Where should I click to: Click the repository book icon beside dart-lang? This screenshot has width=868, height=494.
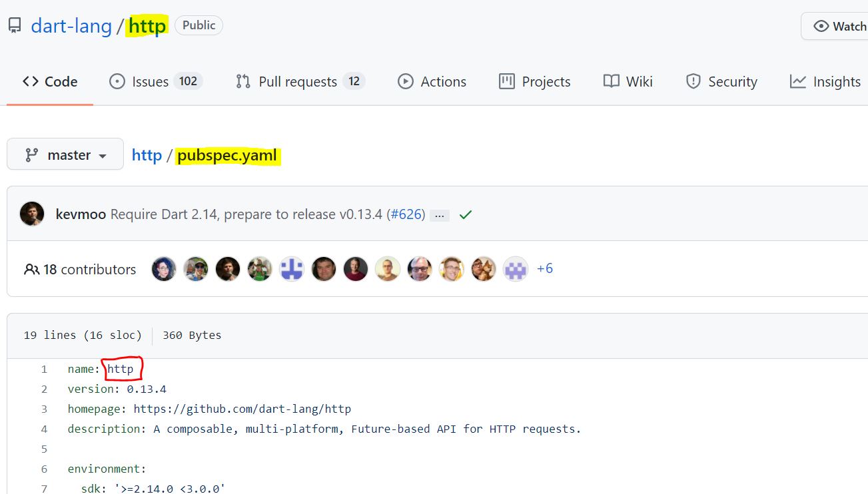14,25
